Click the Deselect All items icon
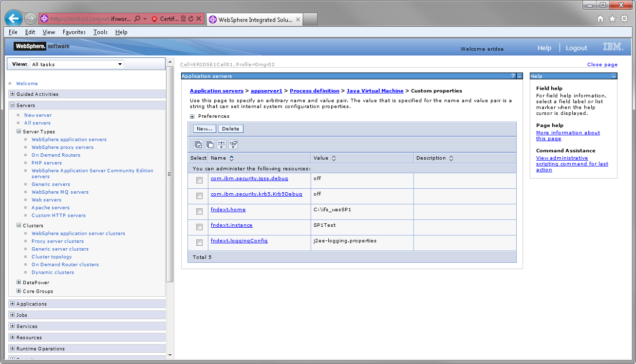 pyautogui.click(x=210, y=145)
